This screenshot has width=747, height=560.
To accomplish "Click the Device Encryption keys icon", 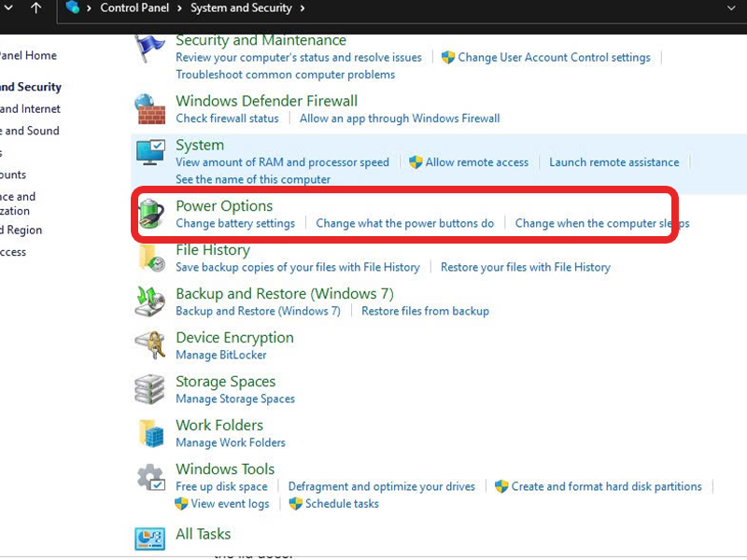I will pyautogui.click(x=150, y=345).
